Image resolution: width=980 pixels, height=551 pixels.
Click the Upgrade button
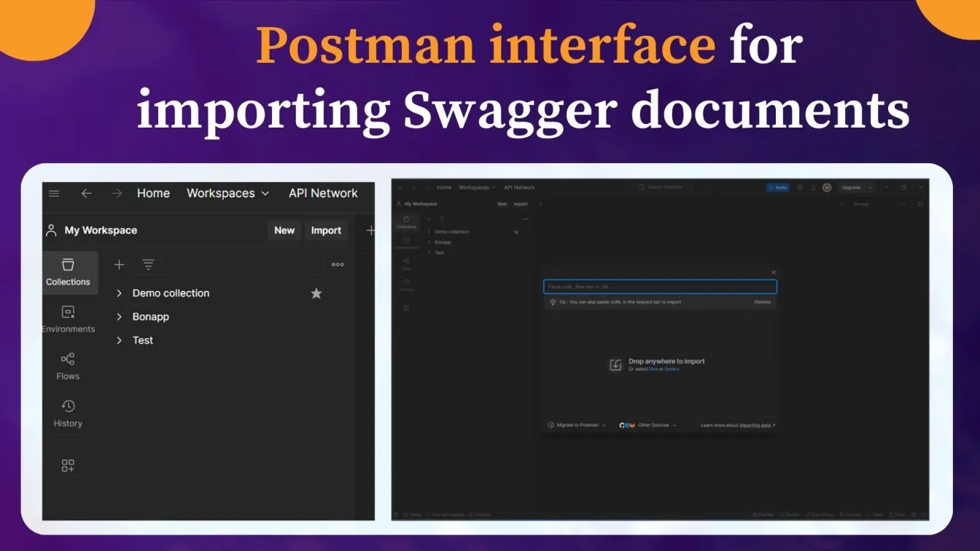pyautogui.click(x=851, y=187)
